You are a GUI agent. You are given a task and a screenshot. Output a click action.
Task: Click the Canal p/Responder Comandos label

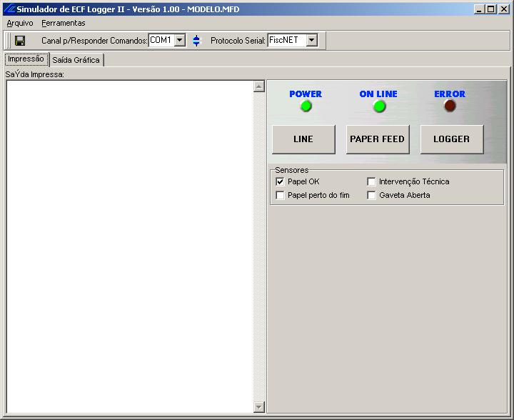(x=94, y=41)
